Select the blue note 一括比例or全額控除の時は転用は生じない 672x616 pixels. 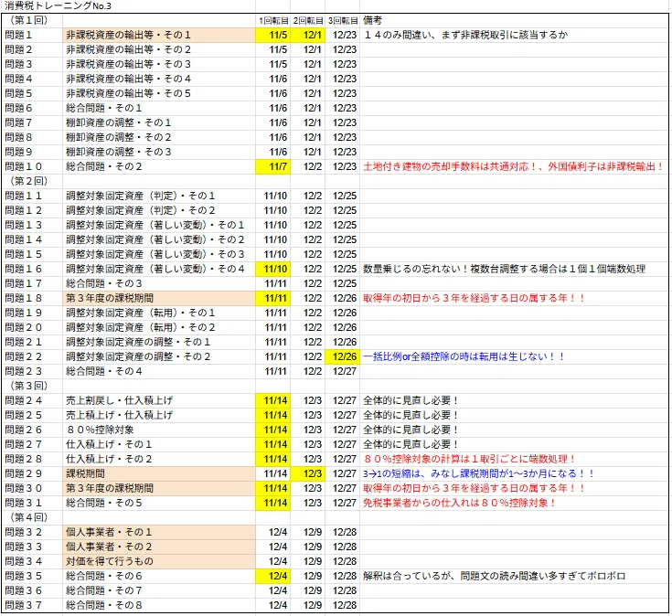(x=464, y=356)
